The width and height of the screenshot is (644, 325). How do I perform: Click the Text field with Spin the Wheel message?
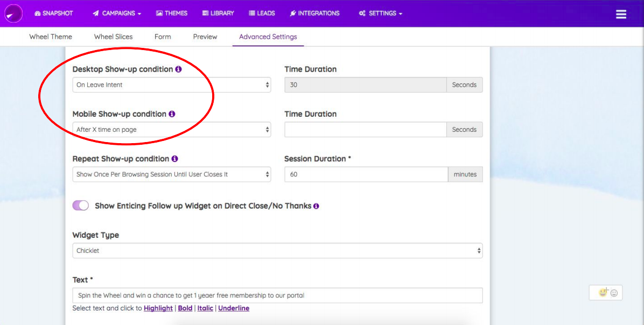278,295
